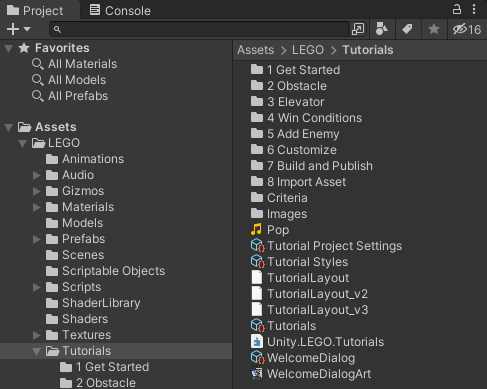Select the Project tab

35,10
